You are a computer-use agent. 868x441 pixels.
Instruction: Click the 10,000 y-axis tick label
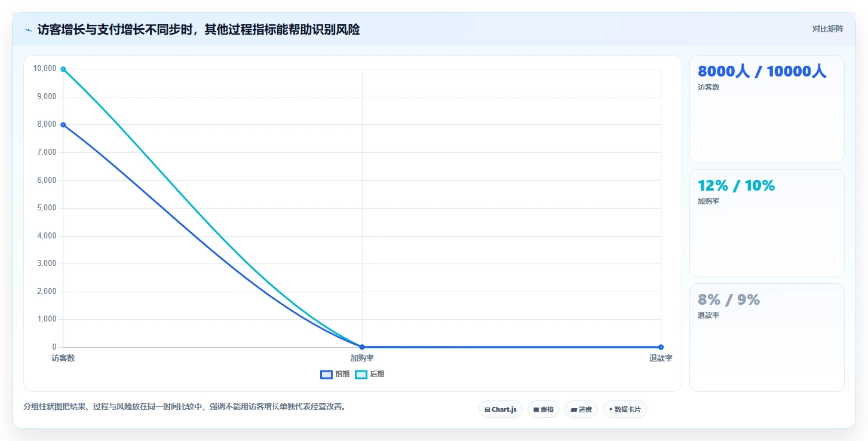[x=45, y=69]
